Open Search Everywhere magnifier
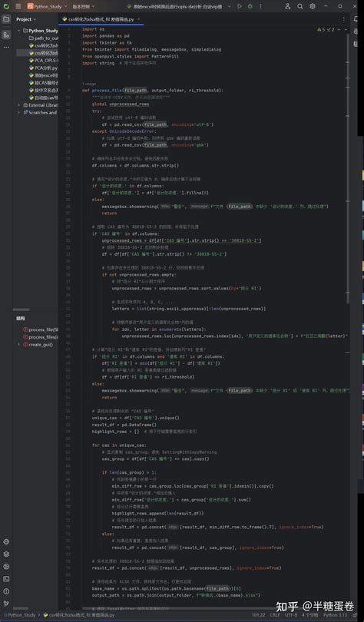 [300, 6]
